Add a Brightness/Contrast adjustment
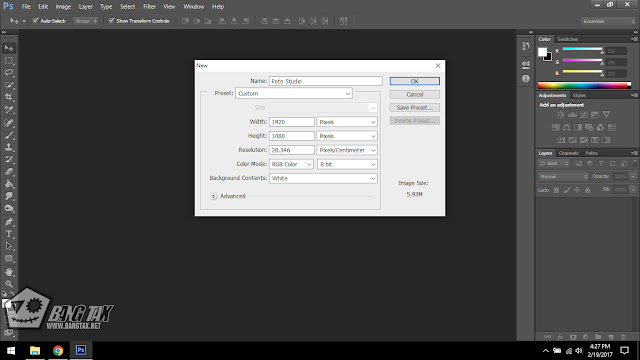640x360 pixels. click(561, 115)
